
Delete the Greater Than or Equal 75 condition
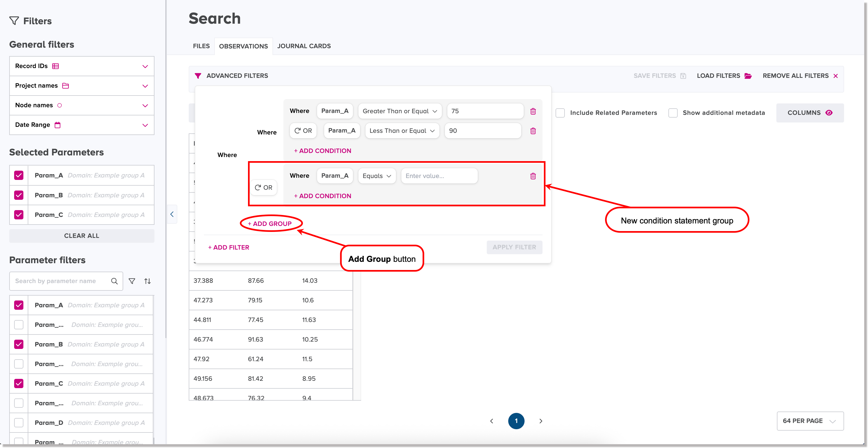tap(533, 111)
